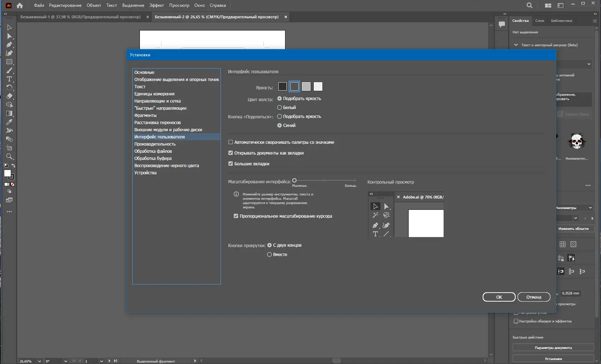Click the search icon in top bar
The height and width of the screenshot is (364, 601).
click(529, 5)
